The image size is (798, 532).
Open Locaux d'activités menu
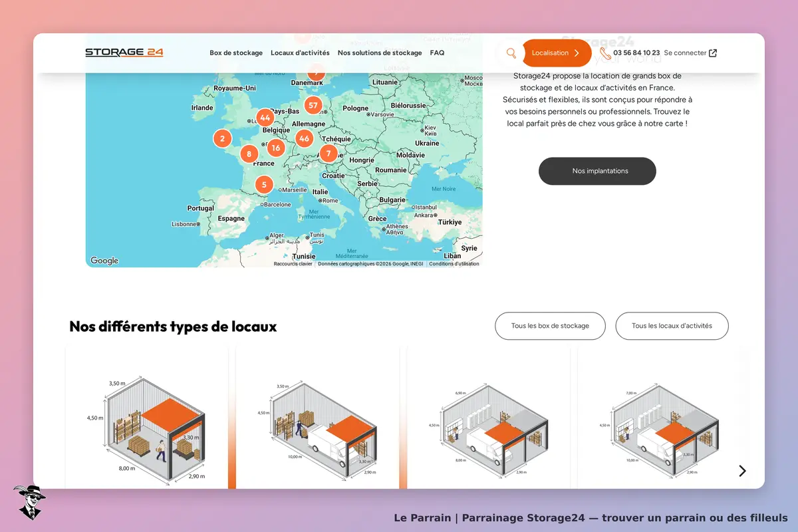[x=300, y=53]
